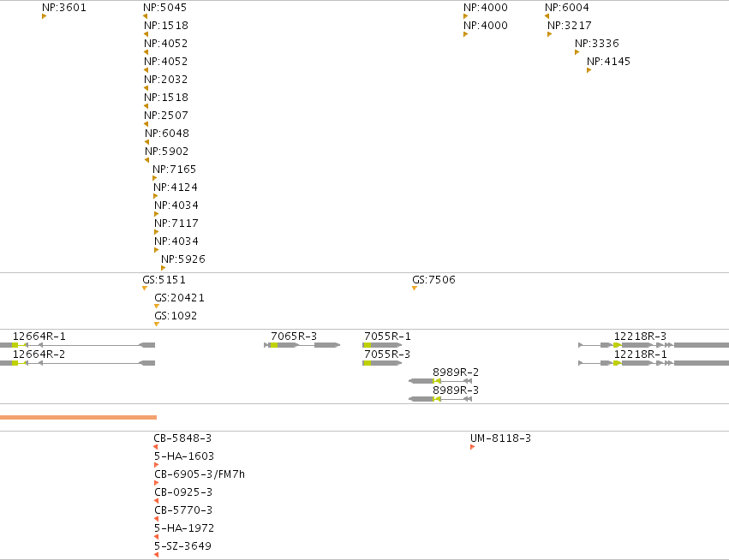Click the CB-0925-3 label
Viewport: 729px width, 560px height.
coord(183,492)
